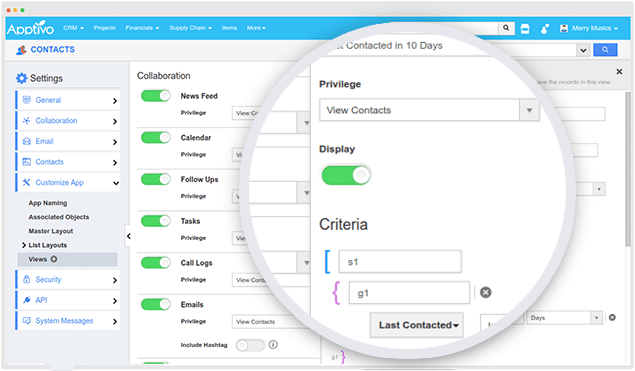Click the System Messages icon
This screenshot has height=371, width=635.
click(x=27, y=320)
